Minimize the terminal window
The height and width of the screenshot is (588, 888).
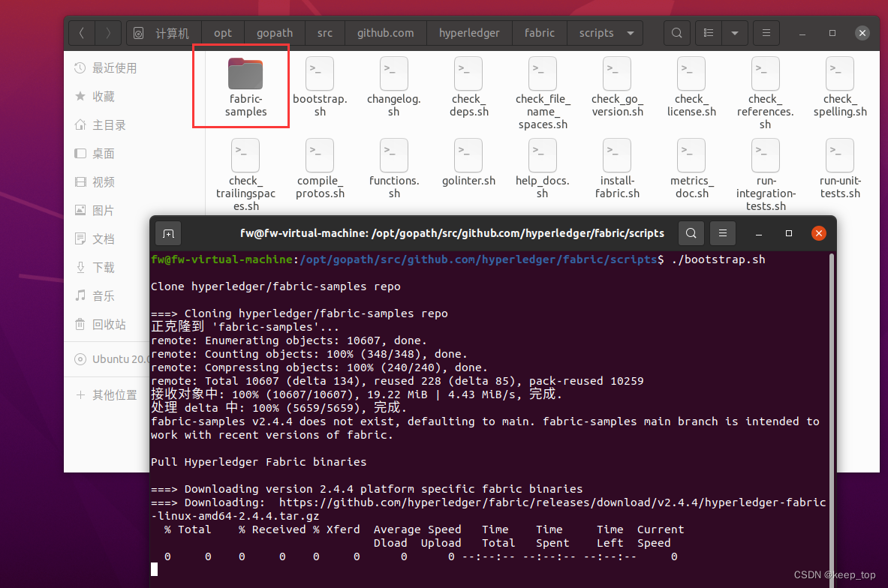coord(759,233)
